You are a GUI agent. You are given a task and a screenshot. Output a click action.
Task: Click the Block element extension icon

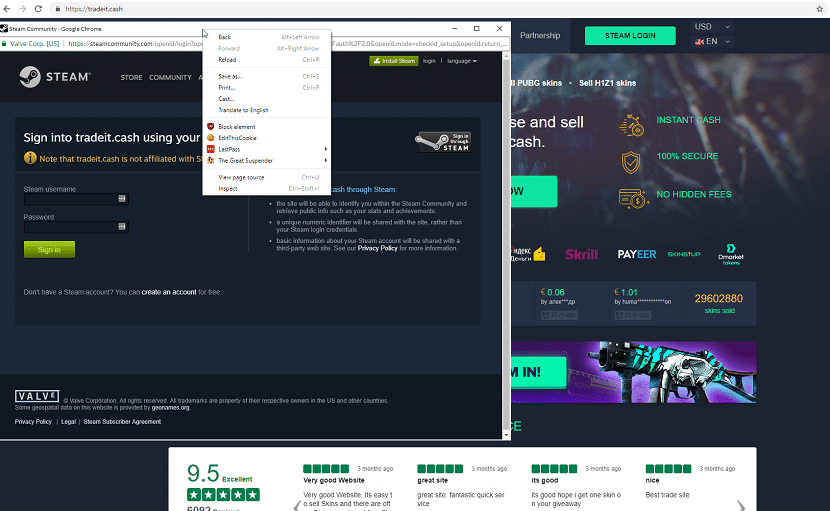coord(211,127)
